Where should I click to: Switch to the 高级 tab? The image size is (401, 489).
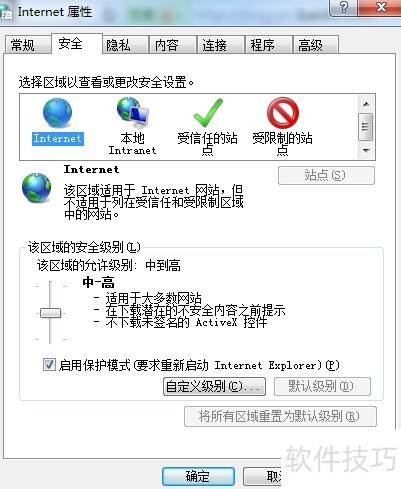point(316,45)
